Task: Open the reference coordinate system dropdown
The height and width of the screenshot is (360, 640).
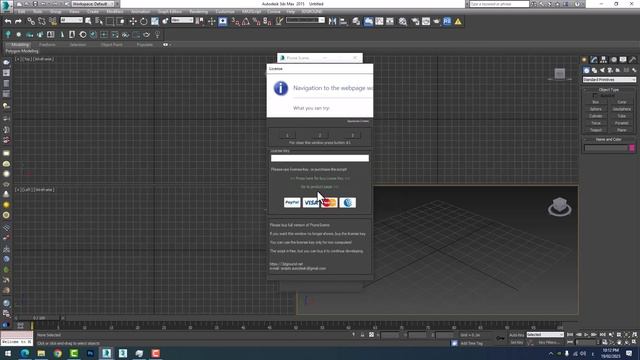Action: pos(182,20)
